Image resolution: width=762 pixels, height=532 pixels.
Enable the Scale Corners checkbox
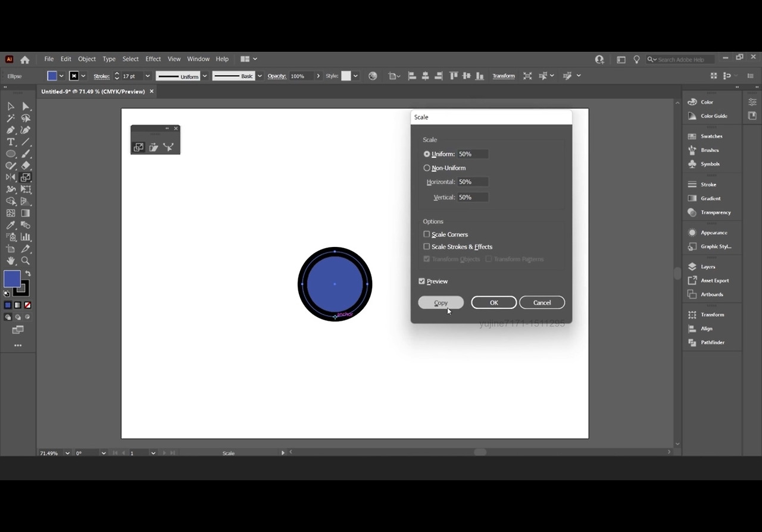pos(426,234)
